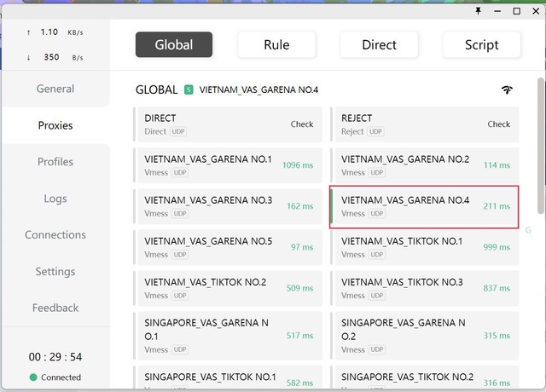Click Check on the DIRECT proxy
546x392 pixels.
point(302,124)
